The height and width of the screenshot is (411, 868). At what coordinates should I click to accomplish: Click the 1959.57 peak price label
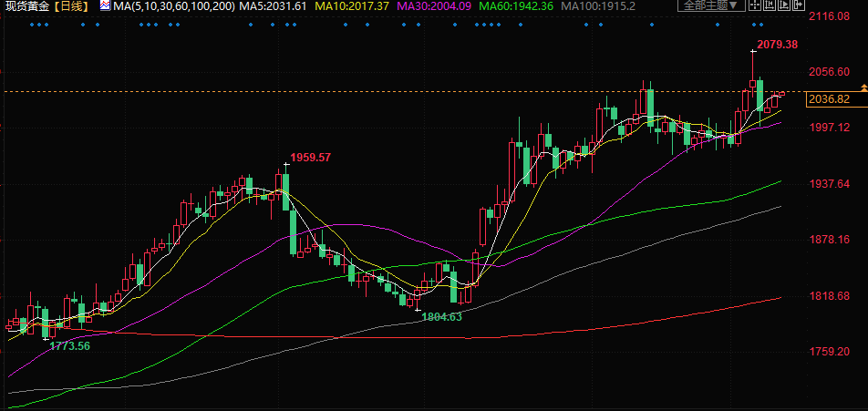(x=310, y=158)
